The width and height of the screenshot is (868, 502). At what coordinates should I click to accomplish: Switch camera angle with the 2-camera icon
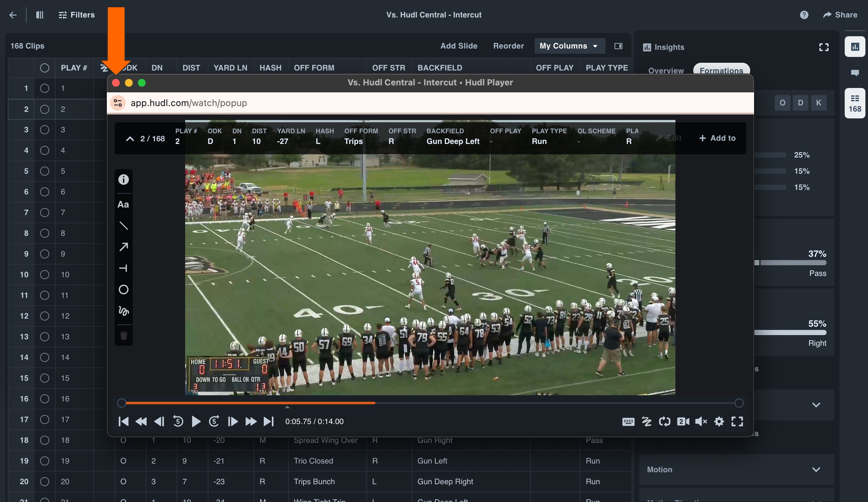click(683, 421)
